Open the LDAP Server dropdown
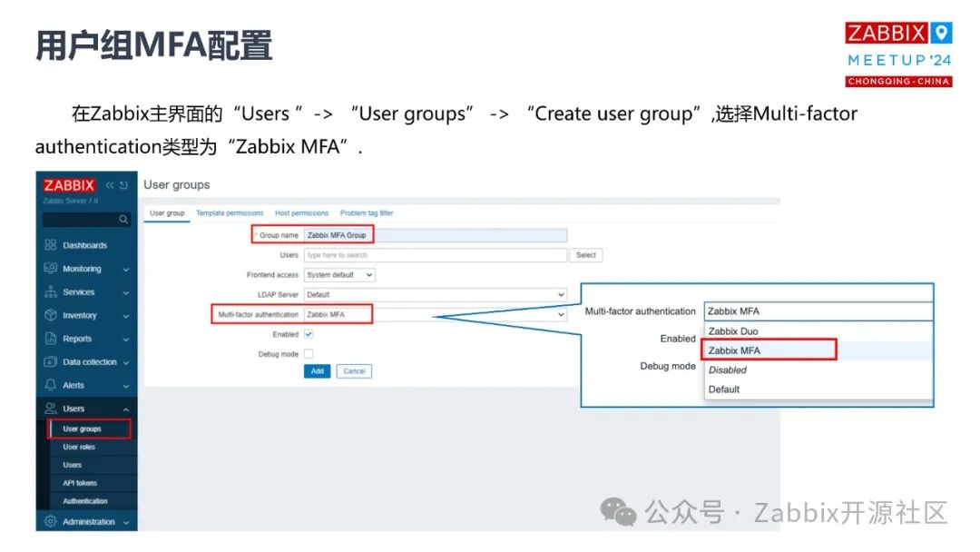The height and width of the screenshot is (552, 980). tap(435, 294)
